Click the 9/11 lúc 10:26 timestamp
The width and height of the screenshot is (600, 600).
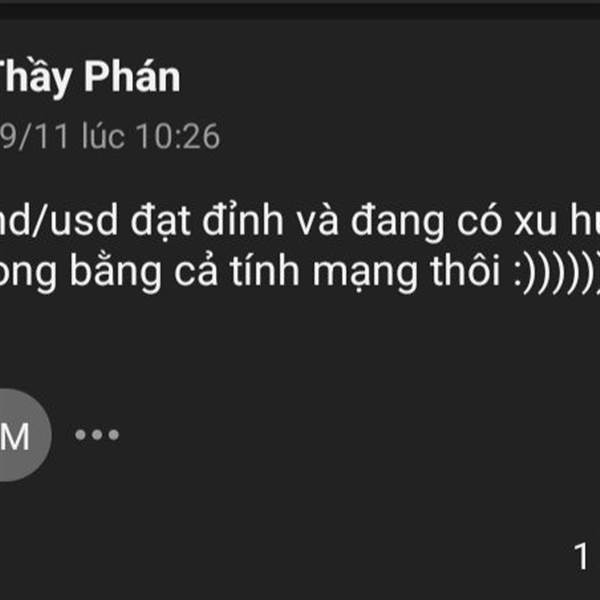click(110, 137)
